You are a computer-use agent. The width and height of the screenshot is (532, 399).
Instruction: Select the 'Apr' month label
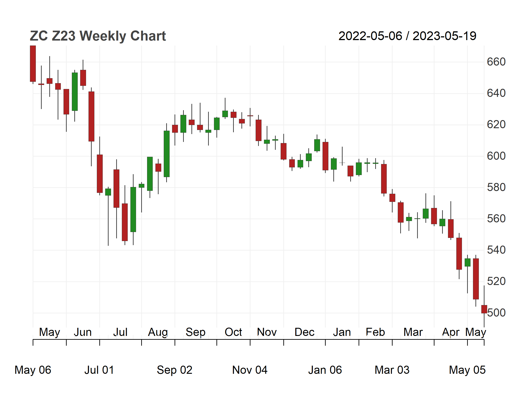pyautogui.click(x=450, y=332)
